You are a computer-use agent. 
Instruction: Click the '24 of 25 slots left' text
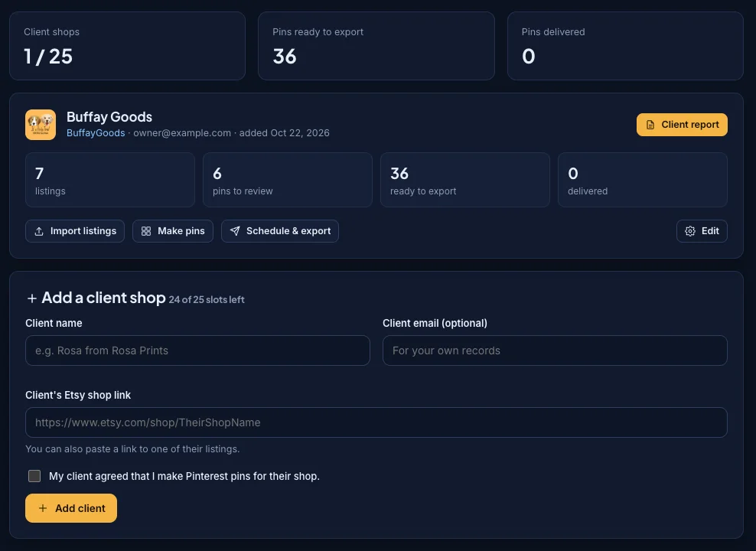pyautogui.click(x=207, y=299)
